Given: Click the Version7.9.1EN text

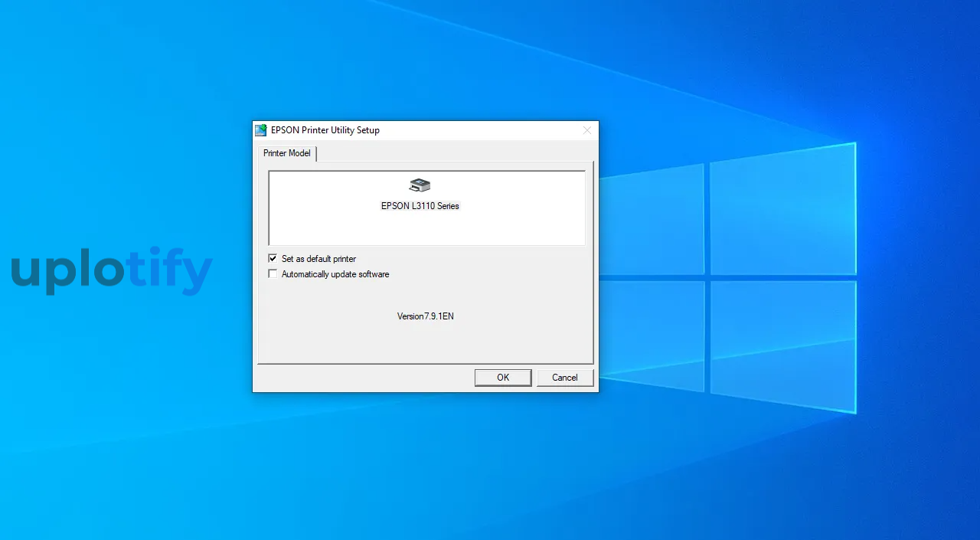Looking at the screenshot, I should tap(426, 316).
